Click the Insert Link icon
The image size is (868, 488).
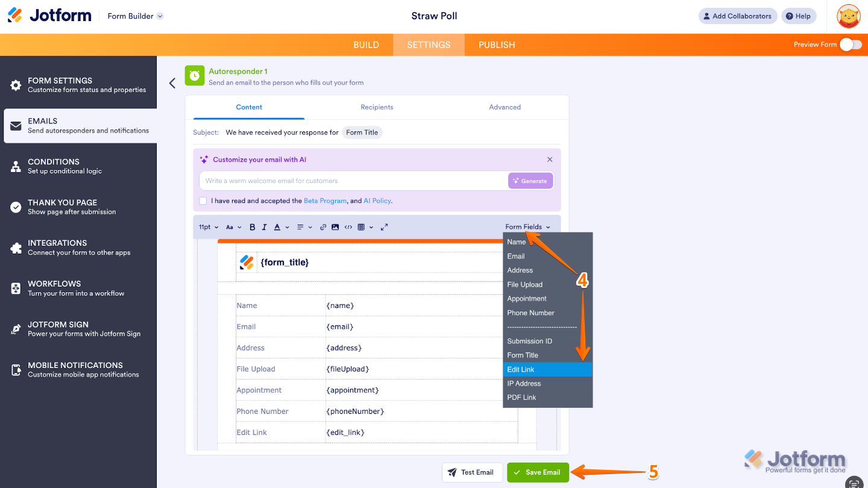(x=323, y=227)
